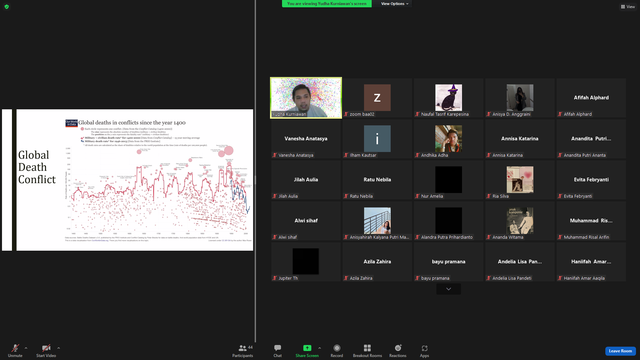Open the View Options dropdown

click(x=394, y=4)
